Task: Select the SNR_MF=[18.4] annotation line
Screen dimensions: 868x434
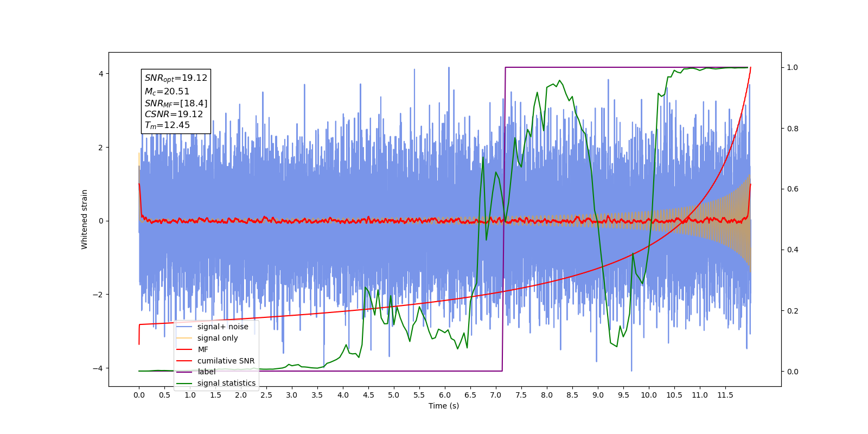Action: coord(176,103)
